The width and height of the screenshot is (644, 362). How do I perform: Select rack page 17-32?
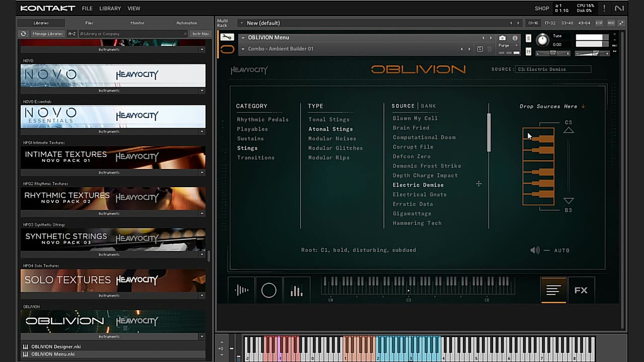[x=550, y=23]
